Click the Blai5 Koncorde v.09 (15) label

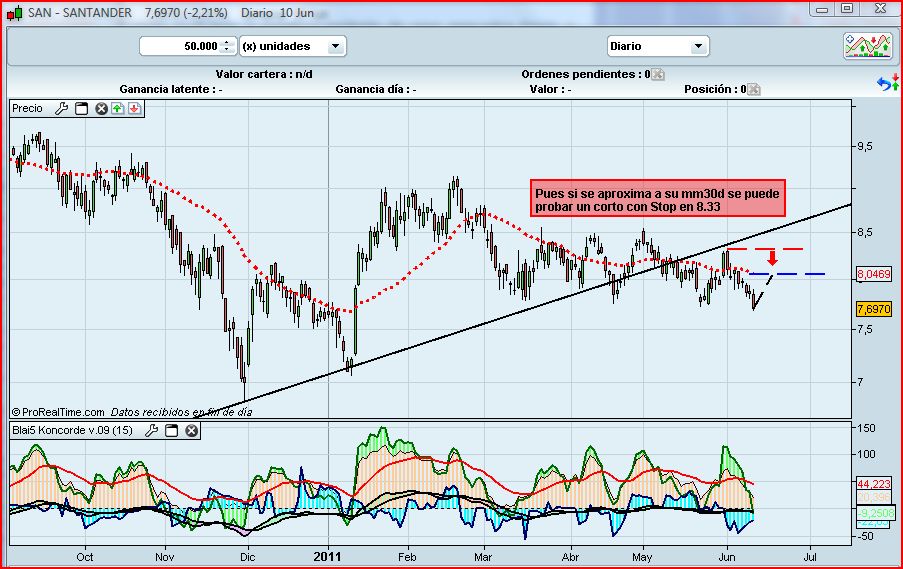coord(73,430)
